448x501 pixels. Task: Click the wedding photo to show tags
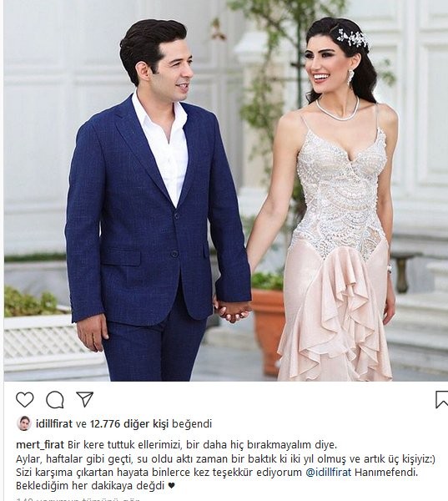pos(226,190)
